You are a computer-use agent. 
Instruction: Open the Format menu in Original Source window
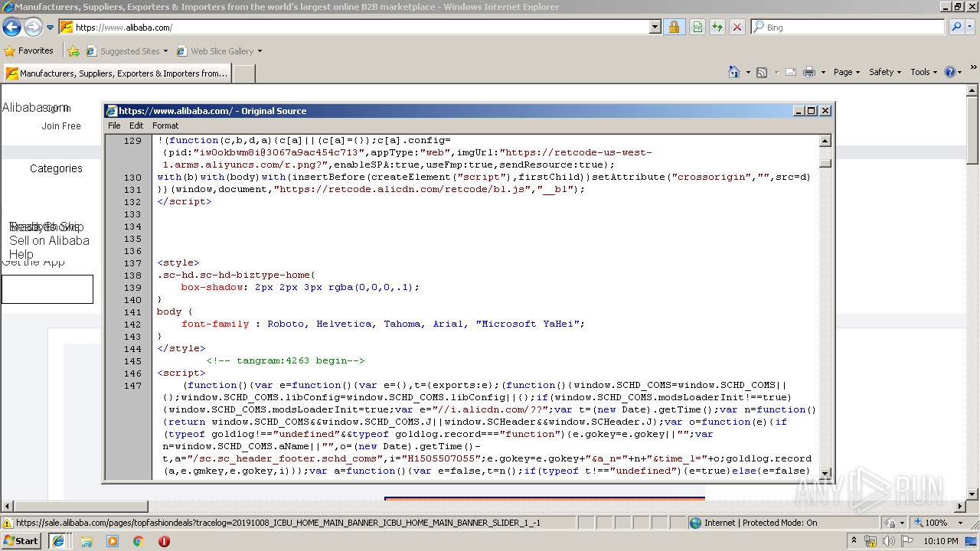pos(165,126)
